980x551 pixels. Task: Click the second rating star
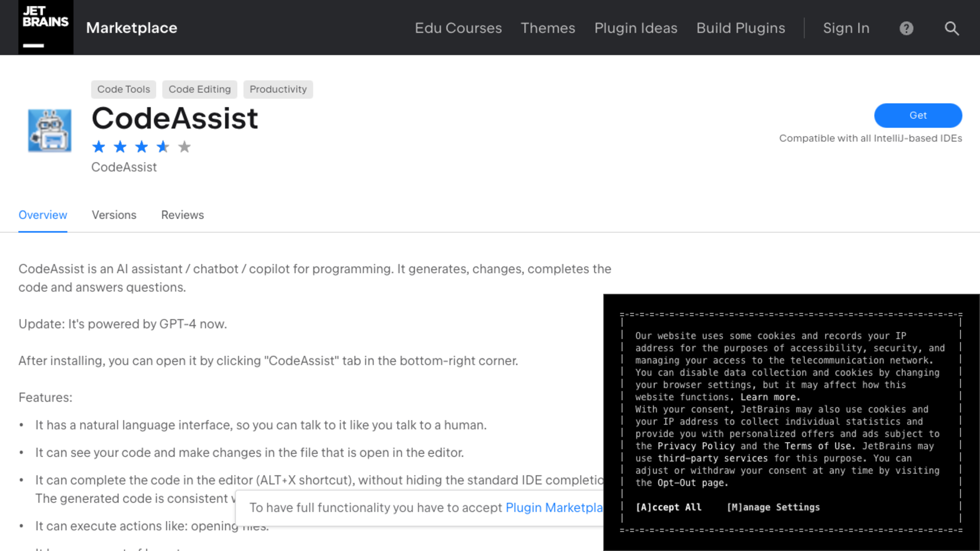click(120, 147)
